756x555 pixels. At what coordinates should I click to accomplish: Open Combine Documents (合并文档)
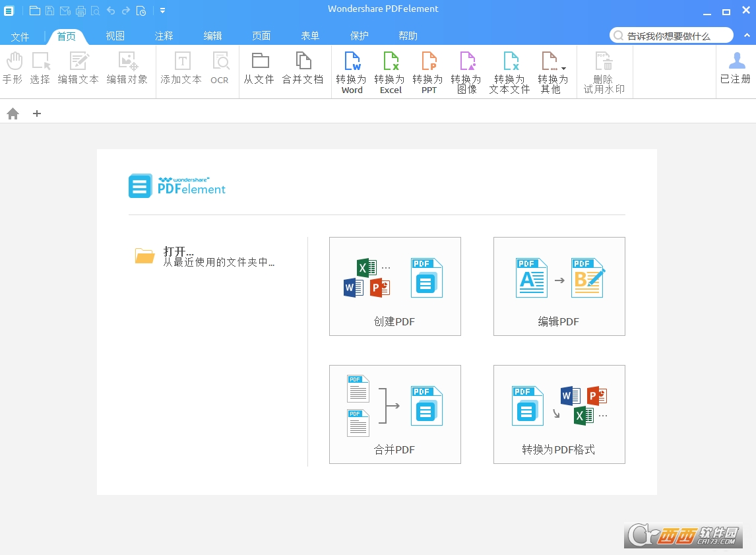coord(303,69)
